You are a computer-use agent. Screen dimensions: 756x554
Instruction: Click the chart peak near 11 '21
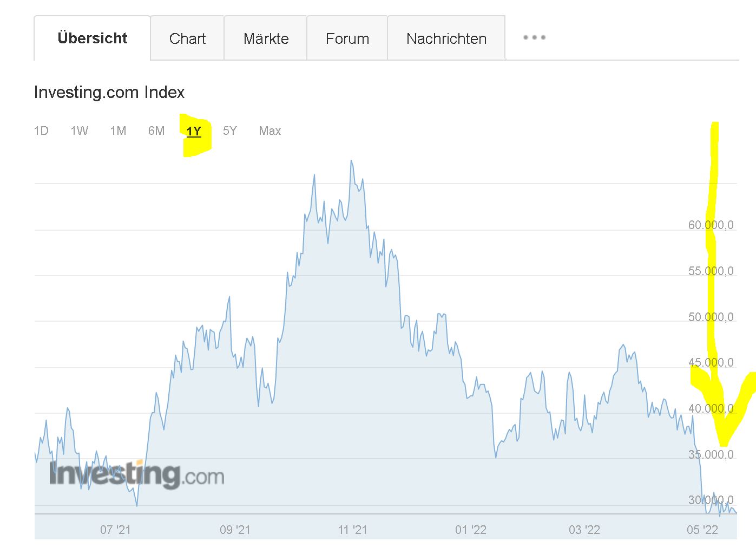[351, 161]
